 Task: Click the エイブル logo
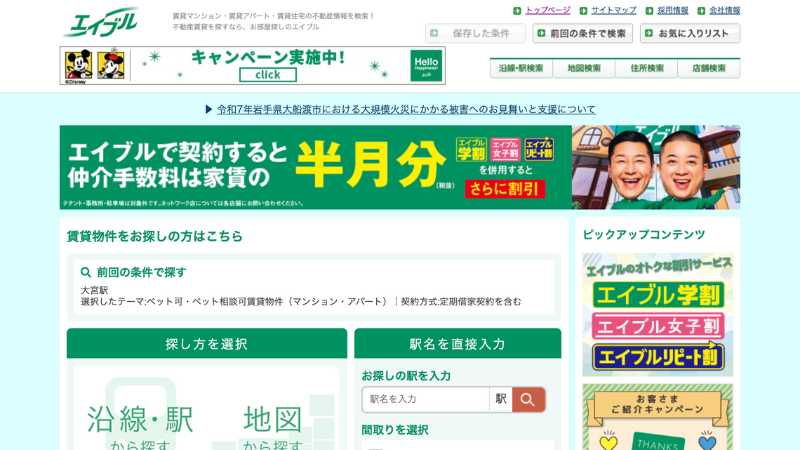pos(101,22)
